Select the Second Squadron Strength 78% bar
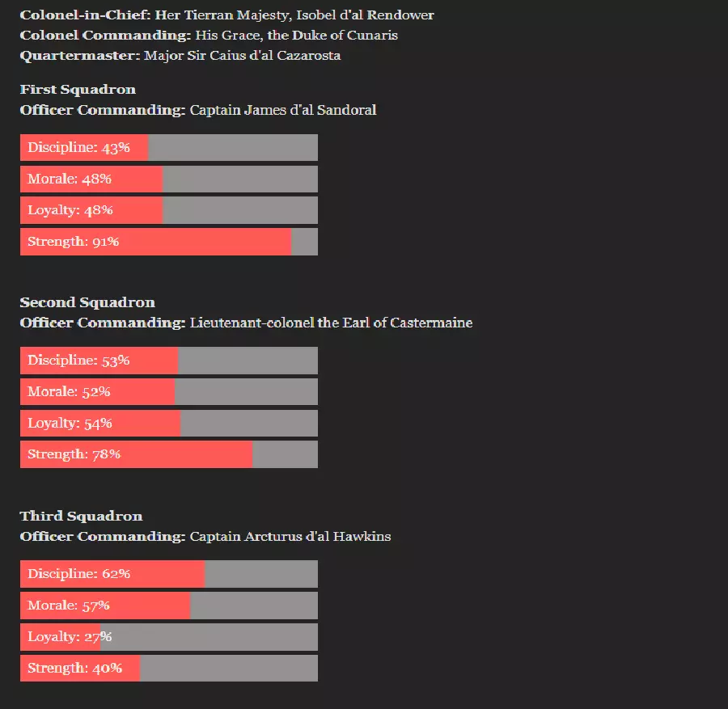The width and height of the screenshot is (728, 709). (168, 454)
